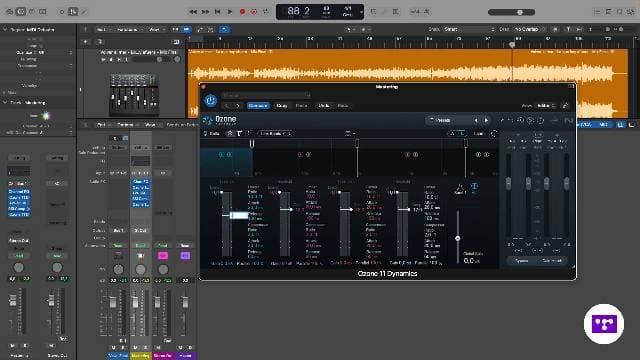640x360 pixels.
Task: Click the add track plus button
Action: [85, 42]
